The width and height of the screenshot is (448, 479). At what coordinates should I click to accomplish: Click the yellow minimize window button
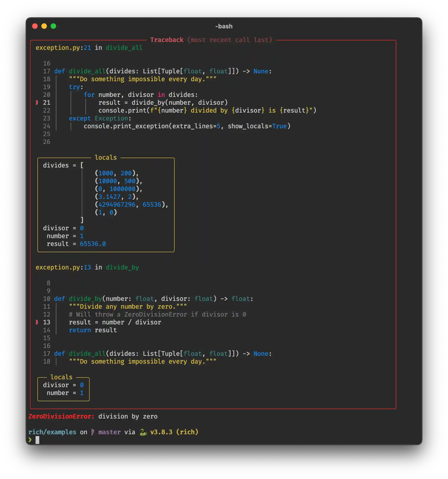(x=44, y=26)
